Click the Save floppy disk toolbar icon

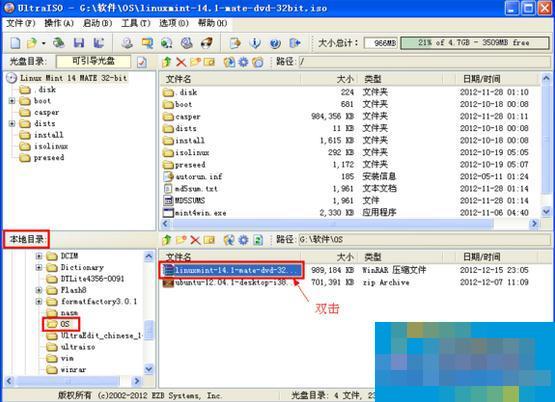coord(79,43)
